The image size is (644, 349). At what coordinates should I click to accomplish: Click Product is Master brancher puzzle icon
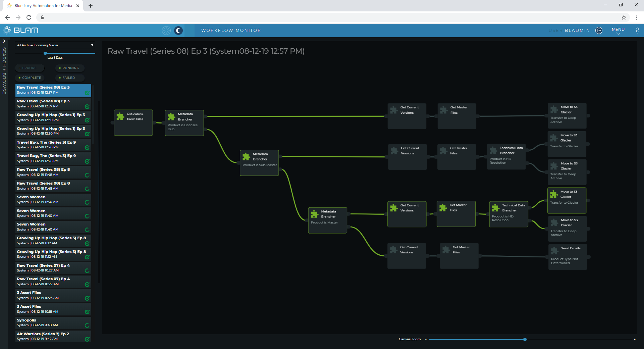(315, 214)
